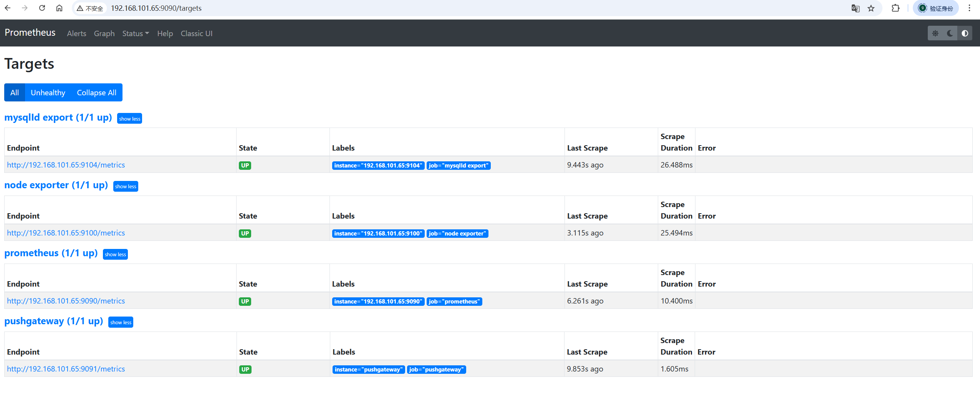Select the browser-preferred theme half-circle icon
Image resolution: width=980 pixels, height=393 pixels.
pyautogui.click(x=965, y=33)
